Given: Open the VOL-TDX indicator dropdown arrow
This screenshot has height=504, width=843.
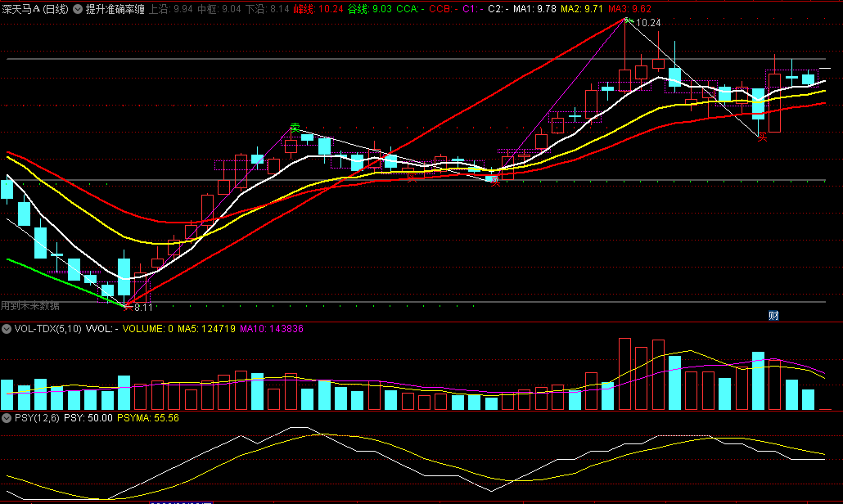Looking at the screenshot, I should (7, 329).
